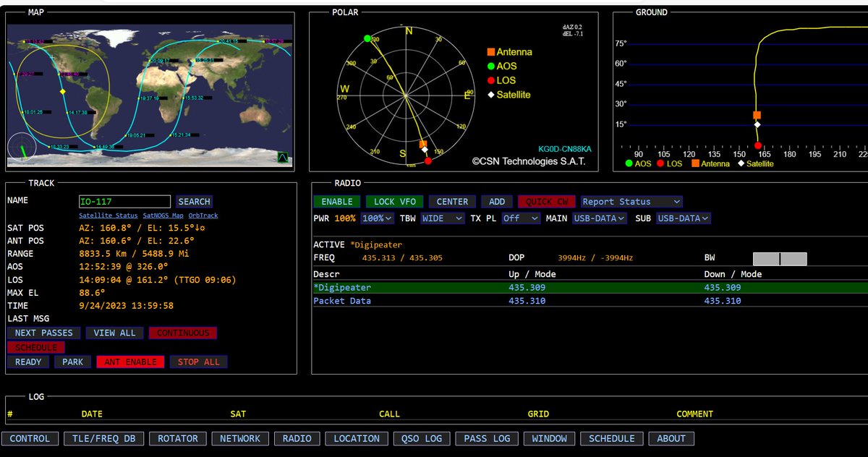868x457 pixels.
Task: Open the LOCATION menu
Action: click(x=357, y=439)
